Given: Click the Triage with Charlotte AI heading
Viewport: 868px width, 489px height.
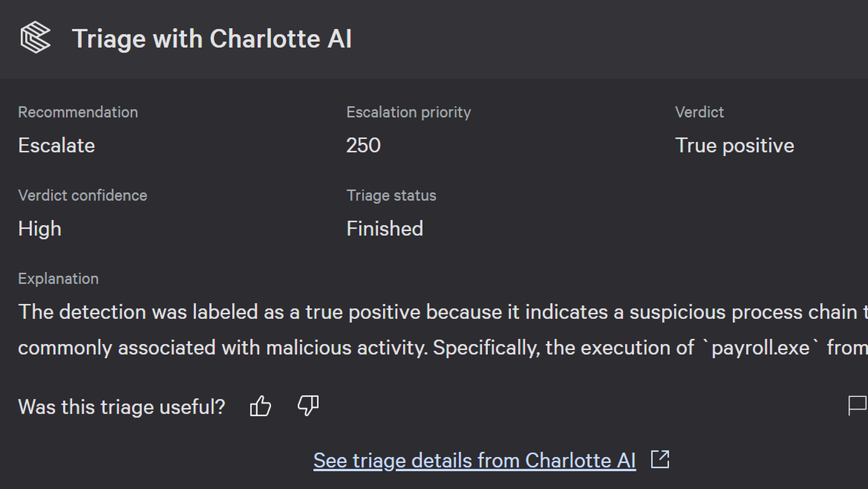Looking at the screenshot, I should pyautogui.click(x=212, y=39).
